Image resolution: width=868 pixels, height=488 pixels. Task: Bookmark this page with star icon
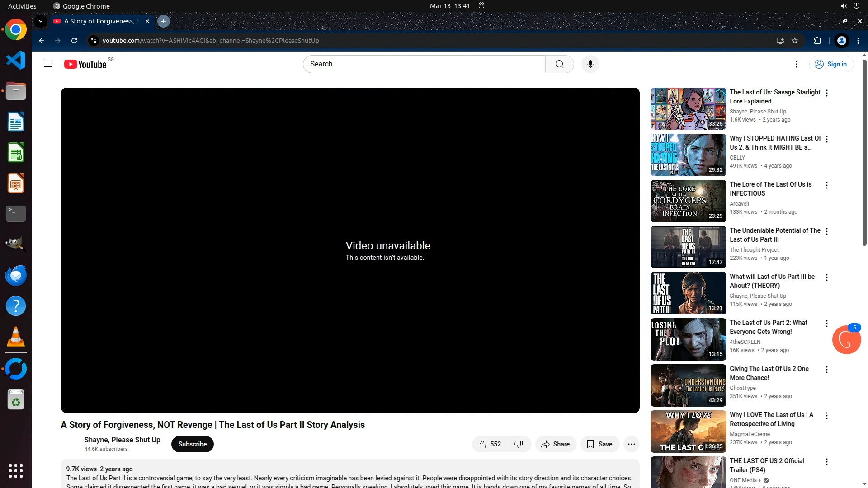[x=795, y=41]
